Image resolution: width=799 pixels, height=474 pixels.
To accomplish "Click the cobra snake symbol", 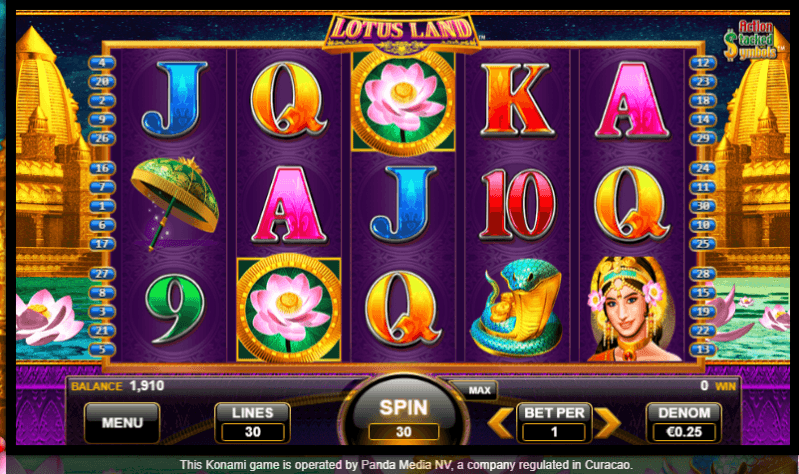I will pyautogui.click(x=516, y=308).
